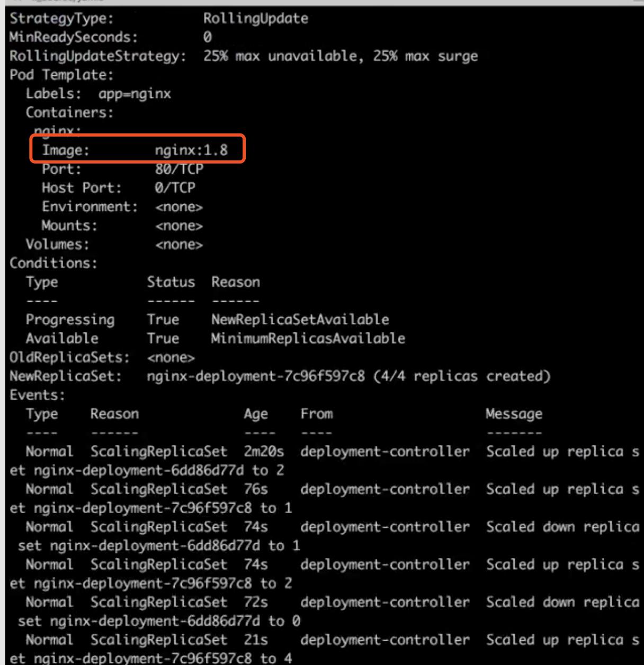The width and height of the screenshot is (644, 665).
Task: Click the 2m20s event age
Action: tap(264, 452)
